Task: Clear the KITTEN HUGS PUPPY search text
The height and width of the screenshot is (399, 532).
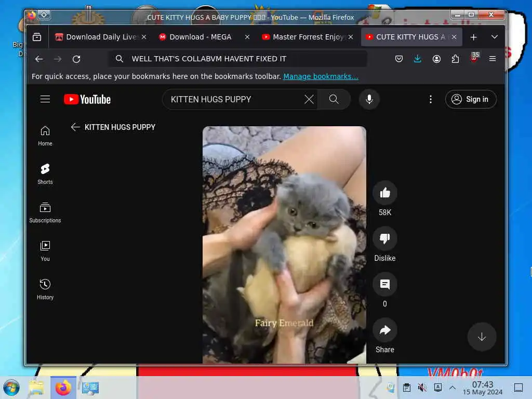Action: pos(309,99)
